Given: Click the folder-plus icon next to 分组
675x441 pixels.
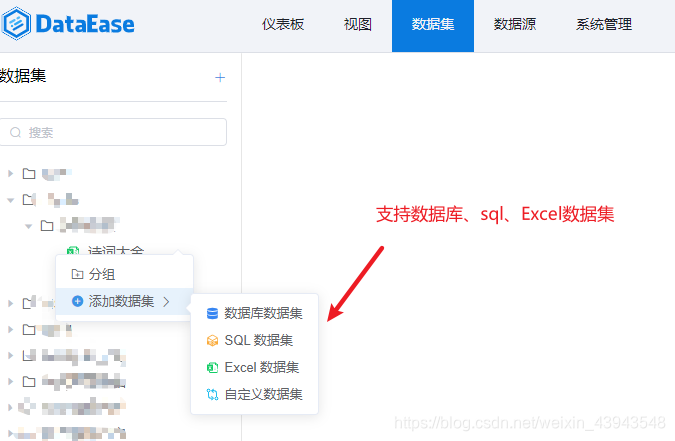Looking at the screenshot, I should 77,274.
